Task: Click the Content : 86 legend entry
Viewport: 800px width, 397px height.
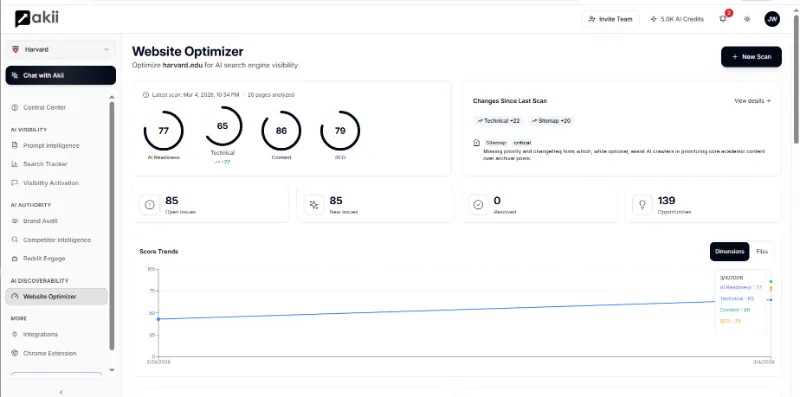Action: (735, 310)
